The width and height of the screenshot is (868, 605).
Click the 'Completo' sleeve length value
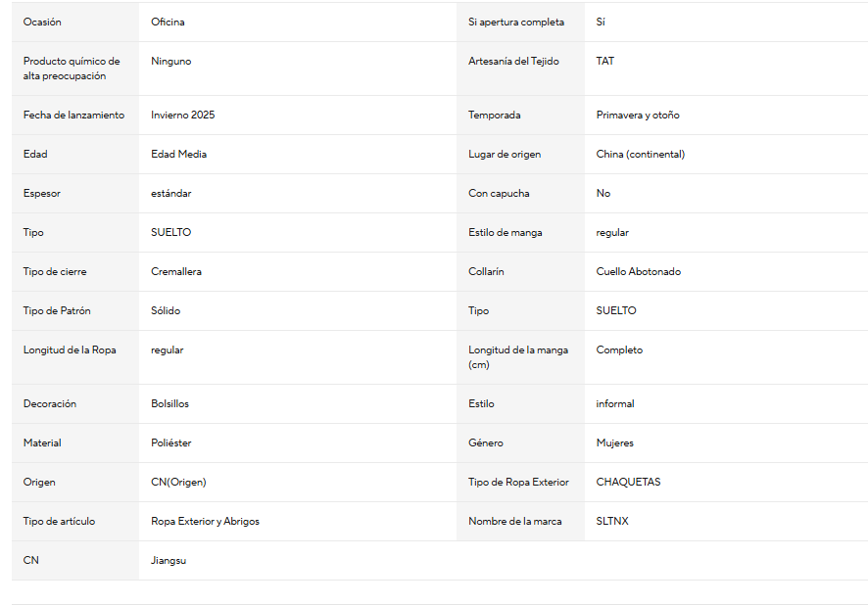(x=619, y=350)
